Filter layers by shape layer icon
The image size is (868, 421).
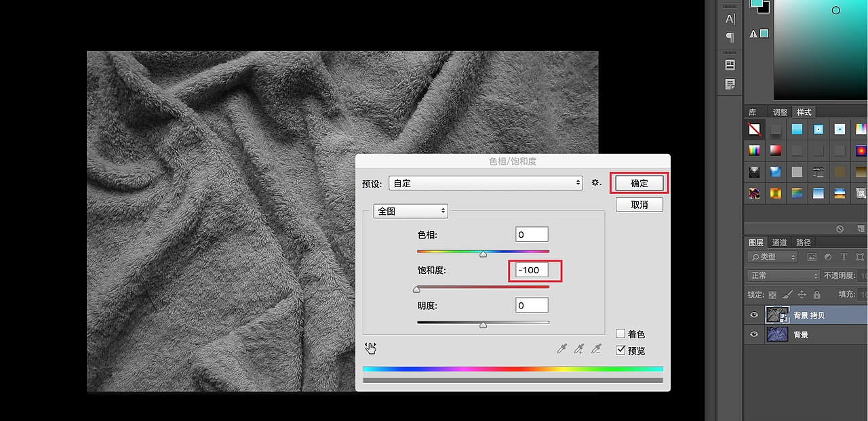(860, 257)
